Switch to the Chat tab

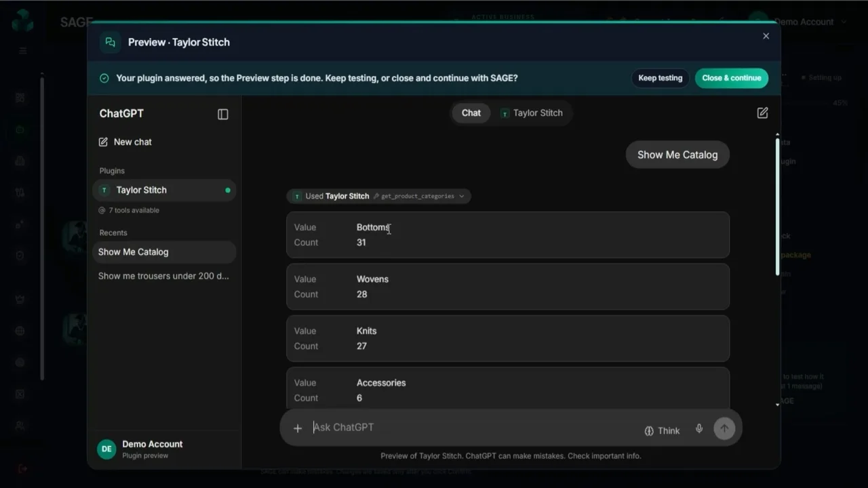click(471, 113)
